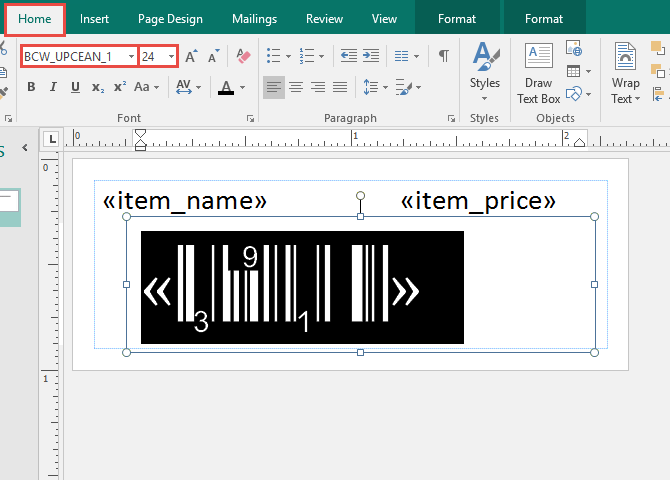Insert a picture from Objects group
Viewport: 670px width, 480px height.
click(x=574, y=48)
